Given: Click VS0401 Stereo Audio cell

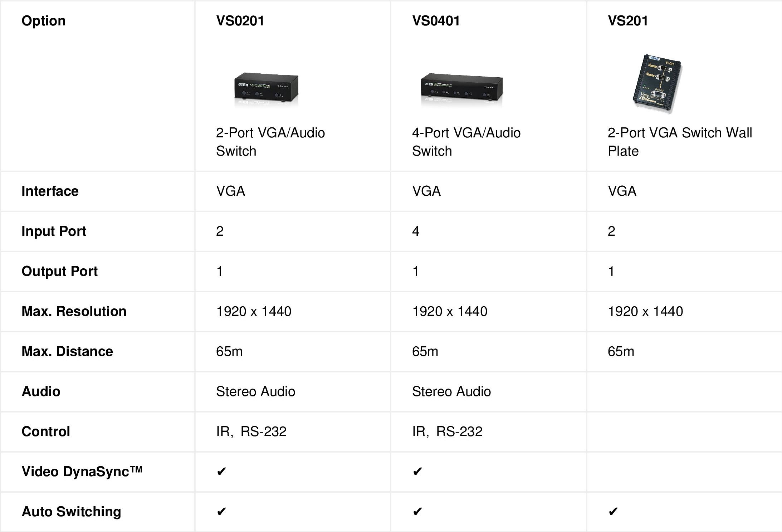Looking at the screenshot, I should 451,391.
